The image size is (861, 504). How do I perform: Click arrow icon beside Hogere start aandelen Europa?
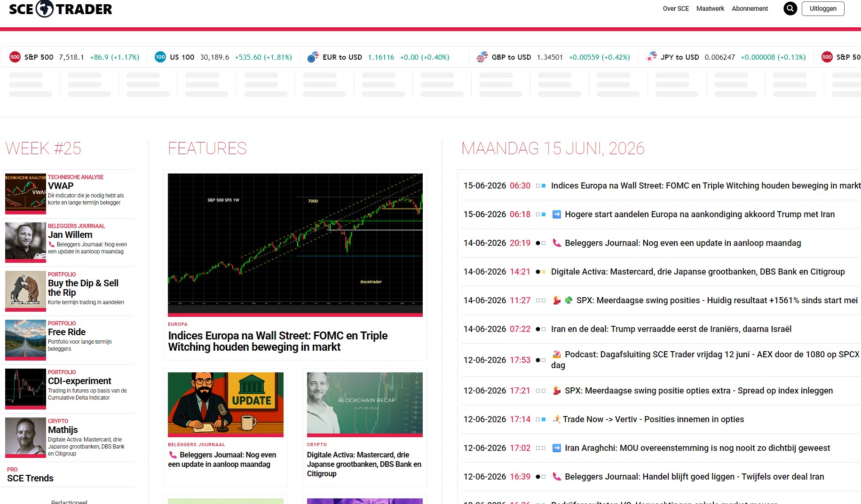coord(556,214)
